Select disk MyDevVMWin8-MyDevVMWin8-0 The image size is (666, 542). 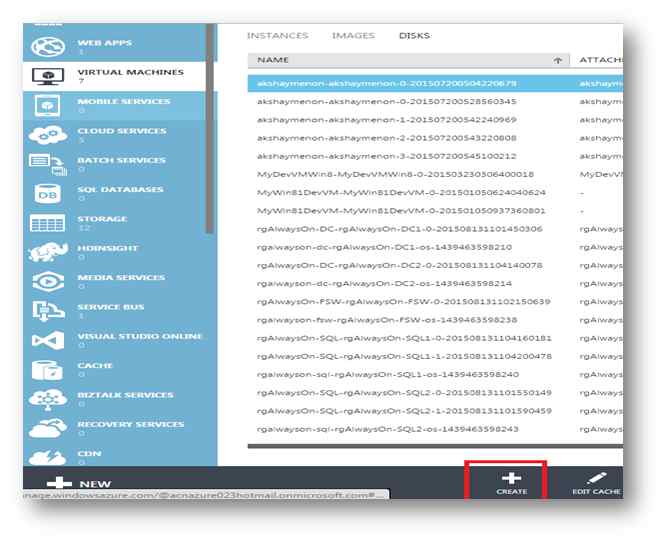(395, 175)
